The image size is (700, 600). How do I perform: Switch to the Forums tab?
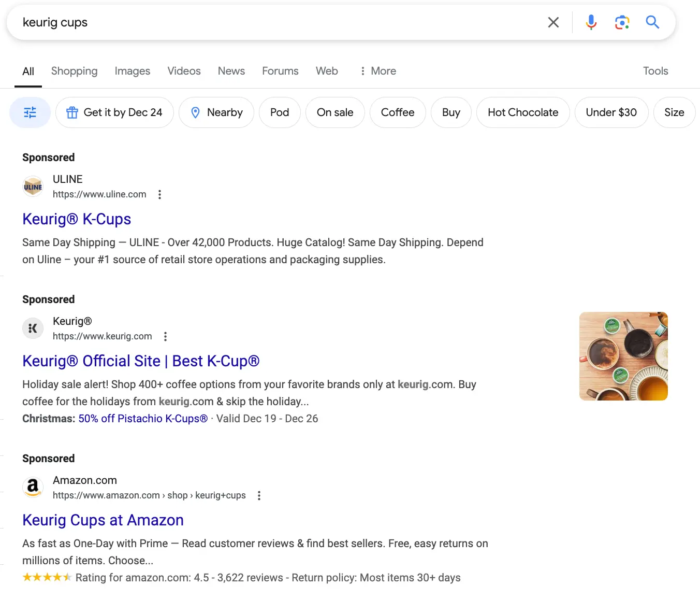coord(280,71)
